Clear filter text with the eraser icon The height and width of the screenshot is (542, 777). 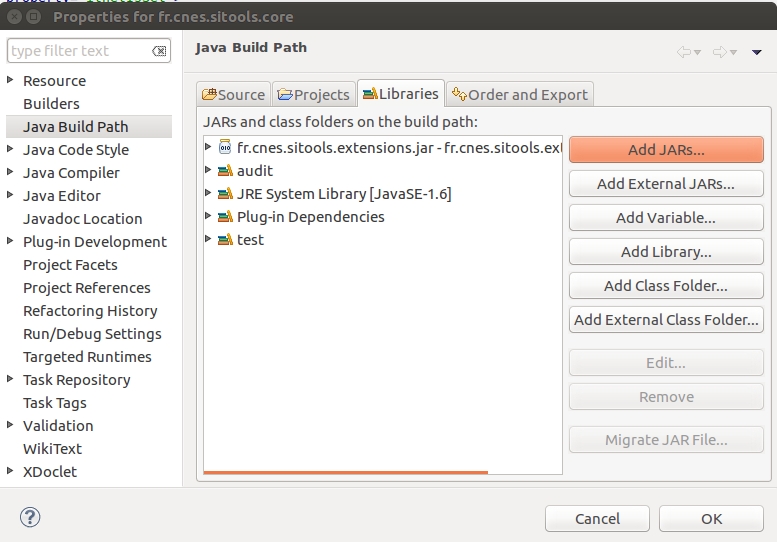click(159, 51)
